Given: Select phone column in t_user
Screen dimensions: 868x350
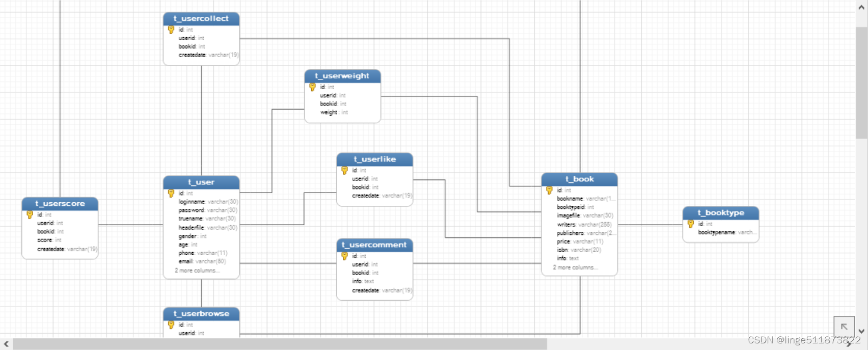Looking at the screenshot, I should pos(203,253).
